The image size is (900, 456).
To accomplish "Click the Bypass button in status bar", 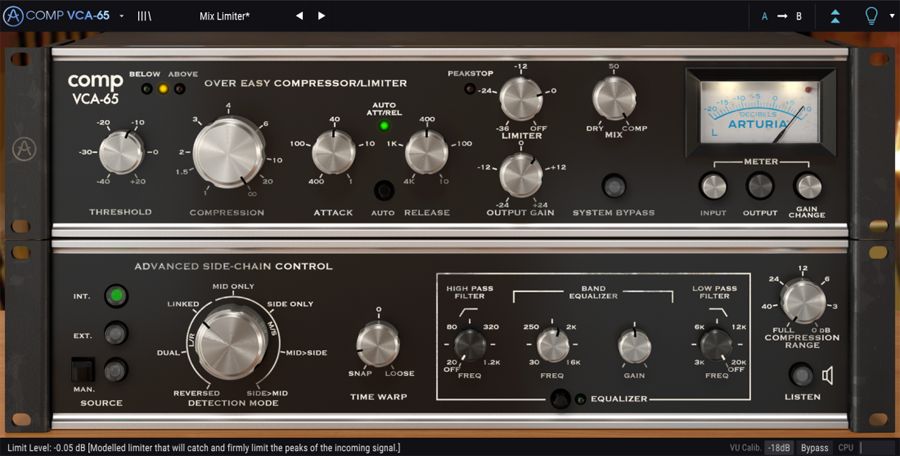I will 814,448.
